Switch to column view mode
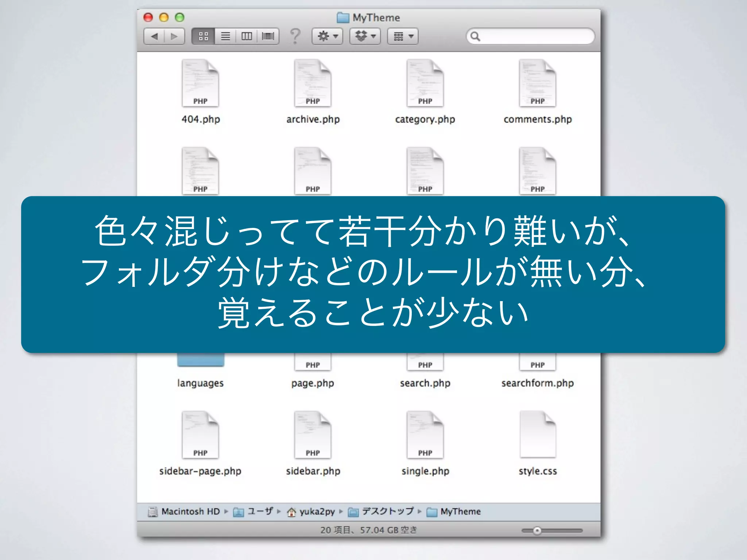 (247, 36)
